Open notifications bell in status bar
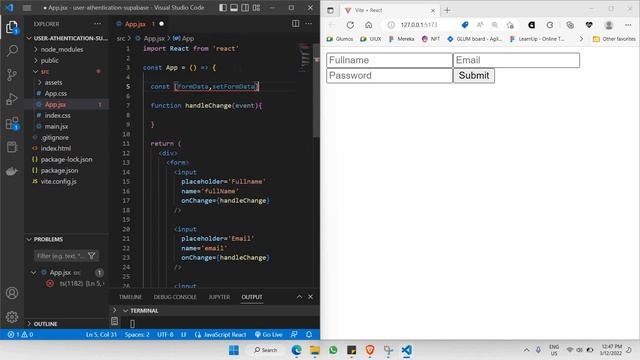 309,334
